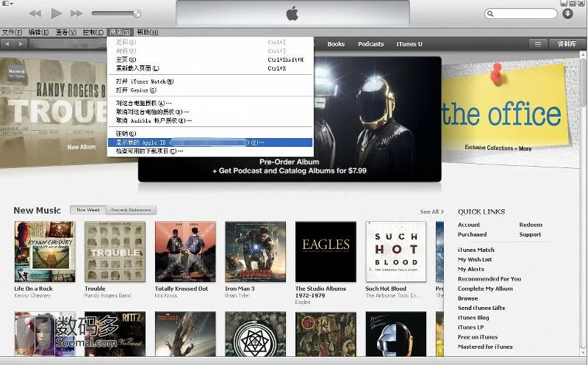588x365 pixels.
Task: Select 取消对这台电脑的授权 menu entry
Action: (x=210, y=112)
